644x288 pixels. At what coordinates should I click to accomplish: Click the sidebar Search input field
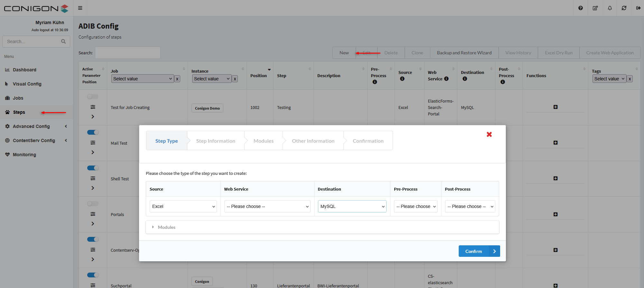coord(32,41)
